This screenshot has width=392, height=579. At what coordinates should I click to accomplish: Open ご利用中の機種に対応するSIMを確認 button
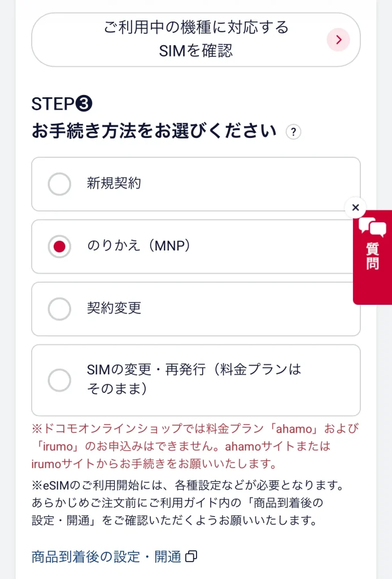[196, 40]
